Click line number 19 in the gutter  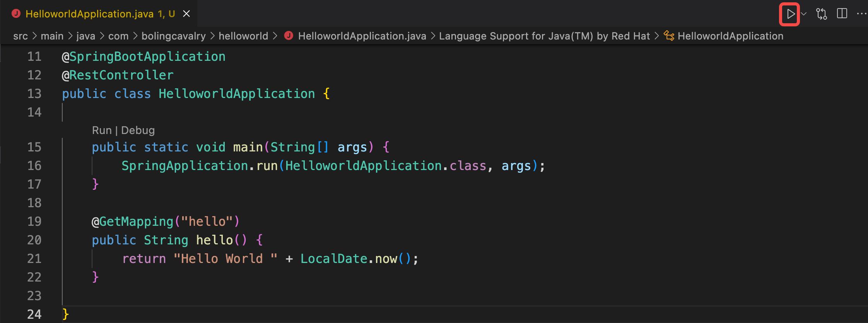click(x=34, y=222)
